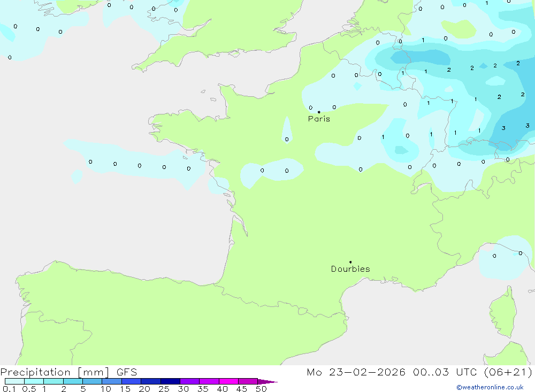This screenshot has height=392, width=535.
Task: Pick the 20–25 mm legend color swatch
Action: (x=151, y=381)
